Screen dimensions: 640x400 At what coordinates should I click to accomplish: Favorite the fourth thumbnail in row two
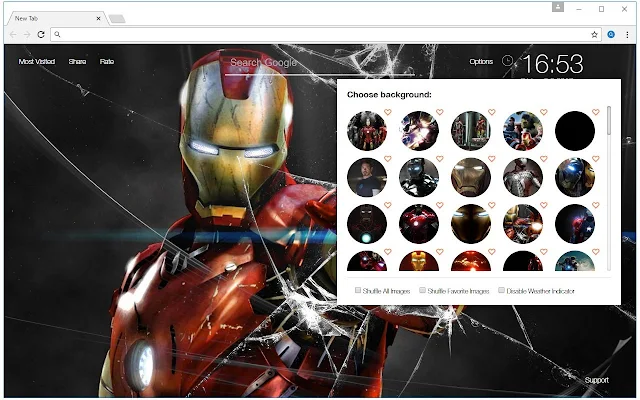click(544, 158)
